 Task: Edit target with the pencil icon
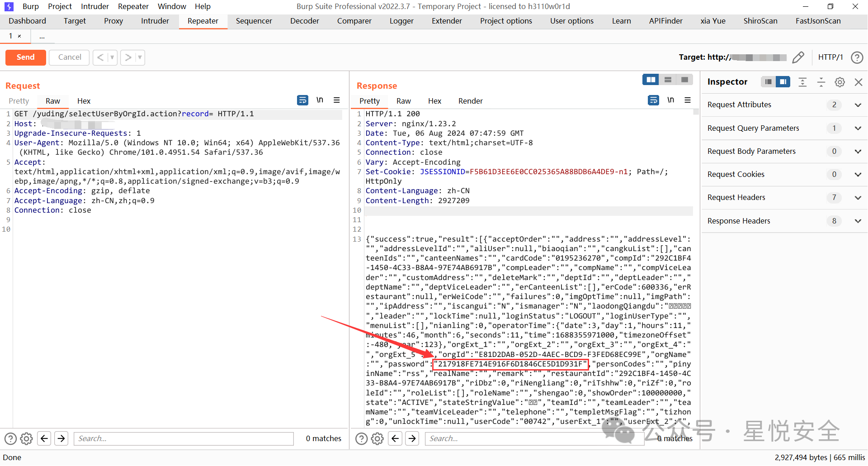click(798, 57)
